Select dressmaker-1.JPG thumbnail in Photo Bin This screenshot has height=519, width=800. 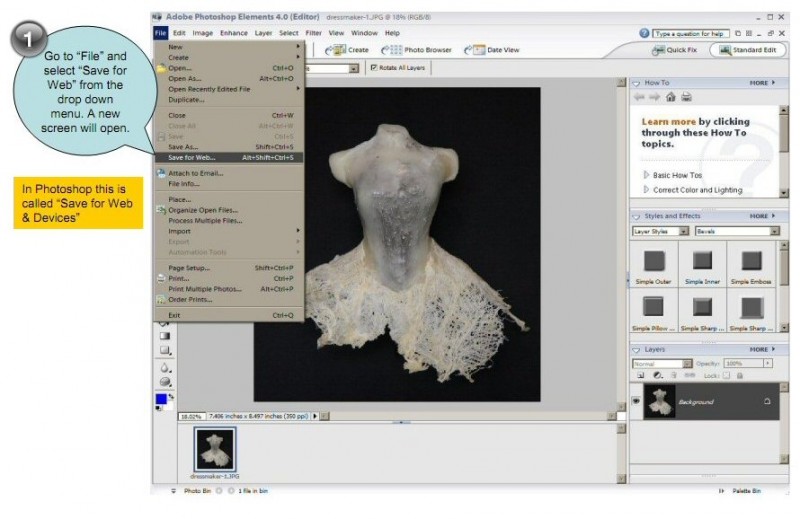[x=215, y=449]
